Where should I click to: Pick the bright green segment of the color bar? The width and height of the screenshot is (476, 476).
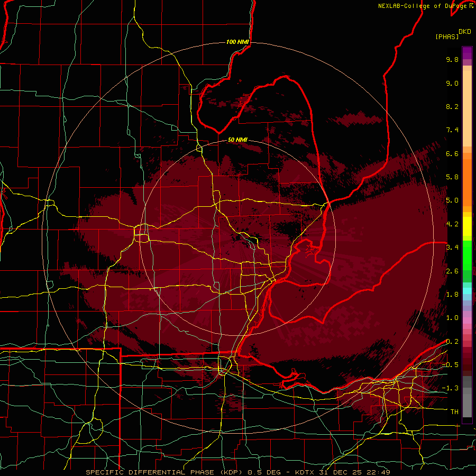click(467, 255)
